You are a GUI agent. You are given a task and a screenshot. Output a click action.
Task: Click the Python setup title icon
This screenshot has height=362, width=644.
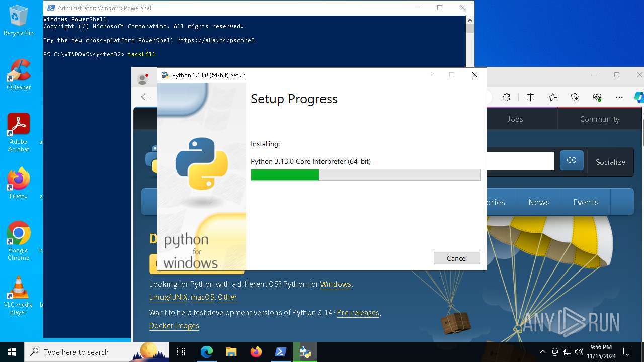point(165,75)
